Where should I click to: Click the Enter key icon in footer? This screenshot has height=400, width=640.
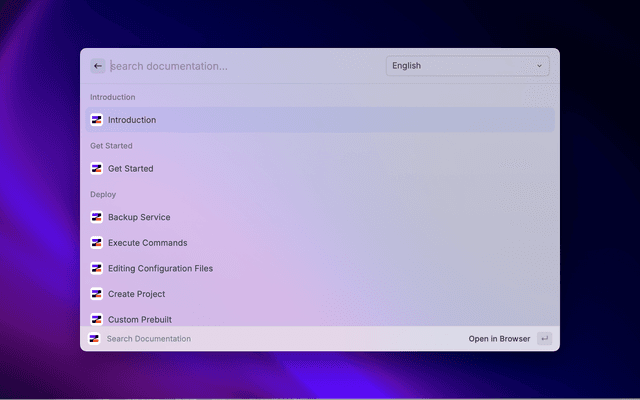point(544,339)
